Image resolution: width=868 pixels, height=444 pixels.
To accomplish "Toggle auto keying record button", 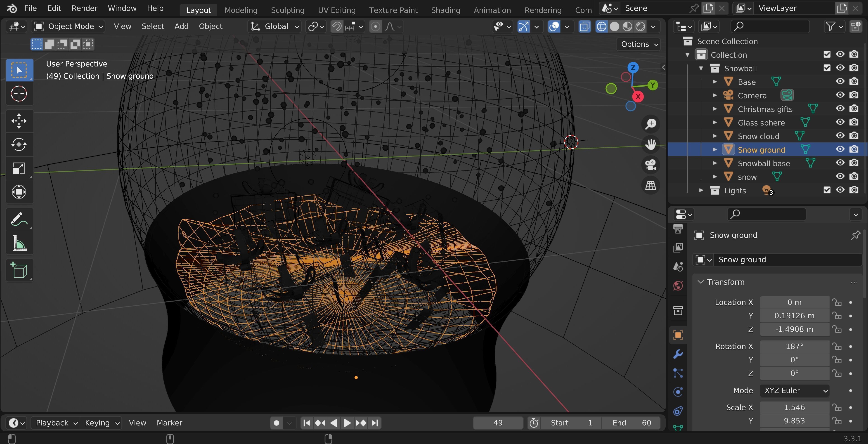I will [x=277, y=423].
